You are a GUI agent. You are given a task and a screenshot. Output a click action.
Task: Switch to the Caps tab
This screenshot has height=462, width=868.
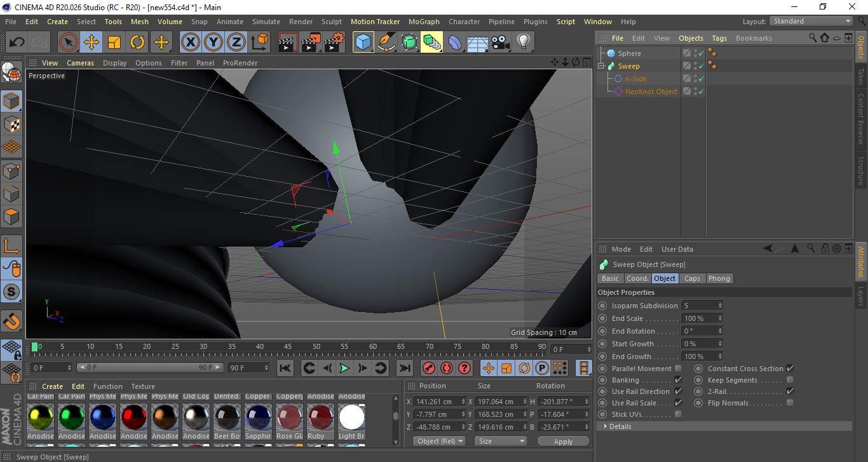pos(692,278)
